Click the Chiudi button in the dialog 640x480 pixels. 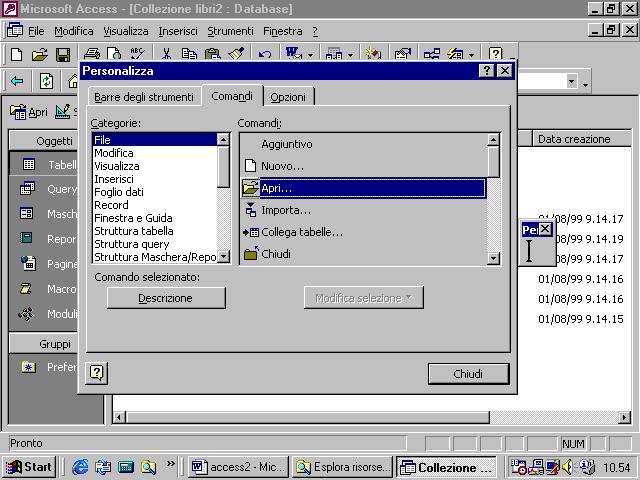pyautogui.click(x=468, y=373)
